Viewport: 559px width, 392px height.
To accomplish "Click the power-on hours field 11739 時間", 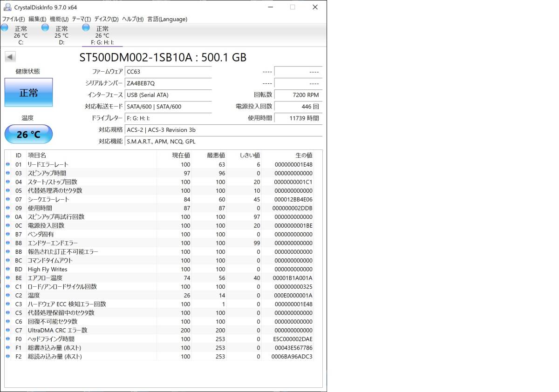I will coord(298,118).
